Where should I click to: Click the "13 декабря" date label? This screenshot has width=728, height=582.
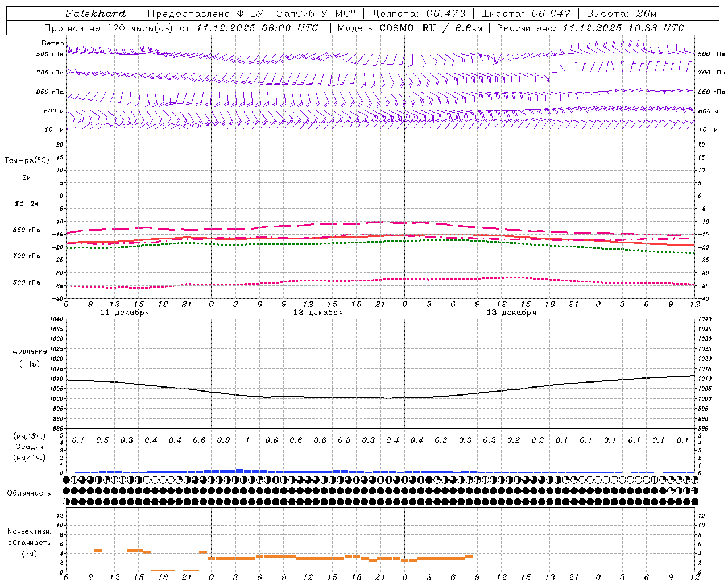point(511,313)
